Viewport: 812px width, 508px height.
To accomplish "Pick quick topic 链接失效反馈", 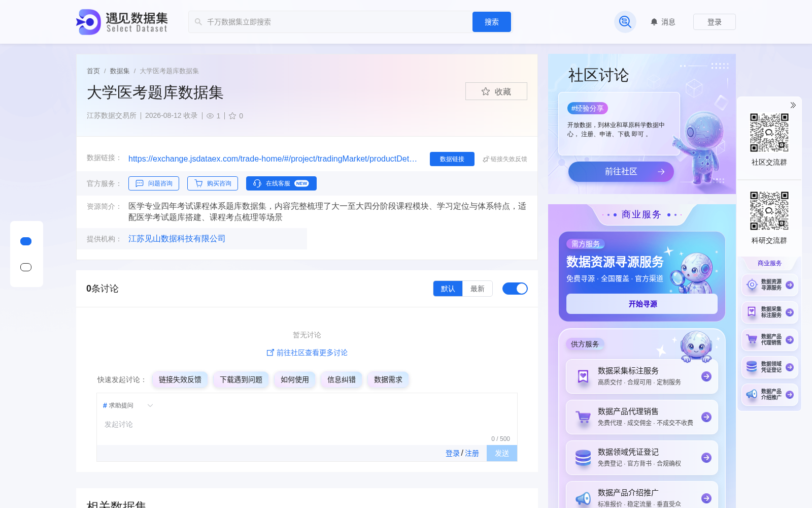I will coord(180,379).
